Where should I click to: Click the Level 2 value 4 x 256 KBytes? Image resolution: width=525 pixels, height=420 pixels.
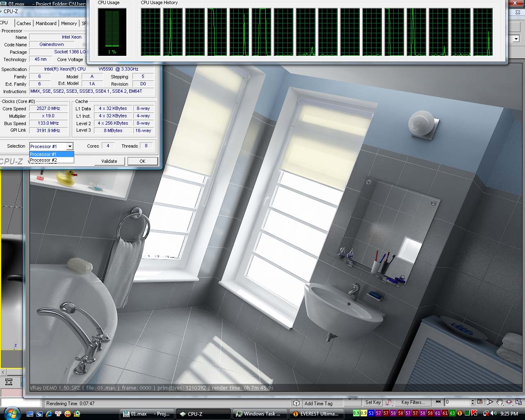point(113,123)
